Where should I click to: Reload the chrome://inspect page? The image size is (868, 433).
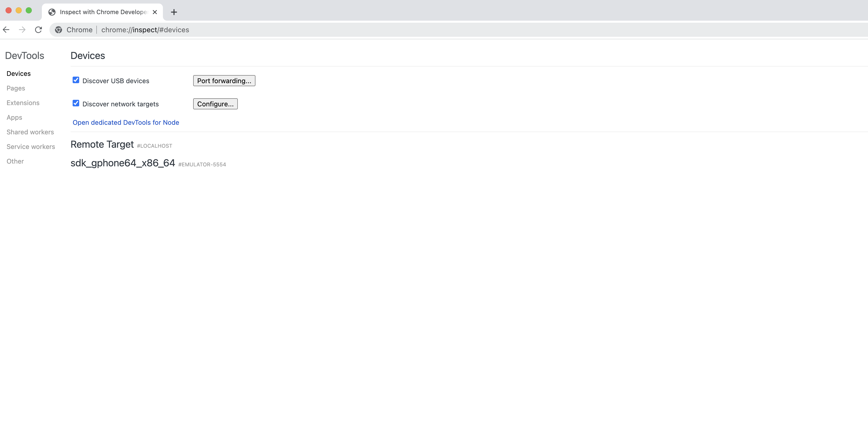point(38,30)
